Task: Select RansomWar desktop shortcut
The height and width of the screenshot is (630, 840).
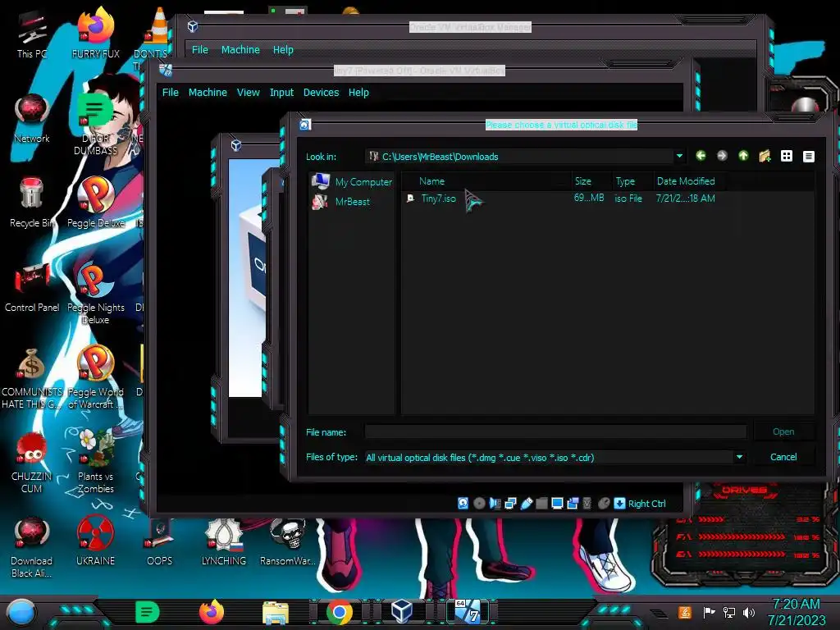Action: click(x=288, y=541)
